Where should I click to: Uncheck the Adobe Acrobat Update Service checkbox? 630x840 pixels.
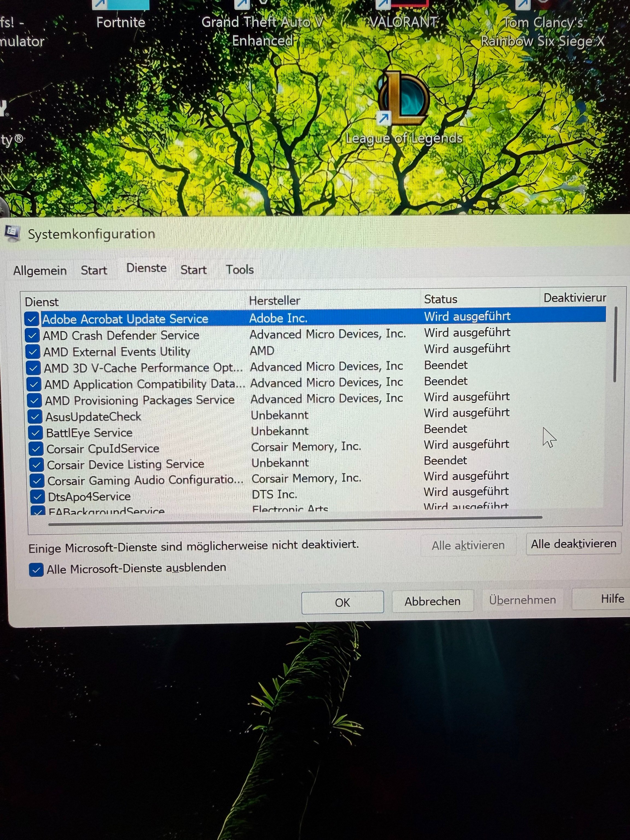[31, 319]
